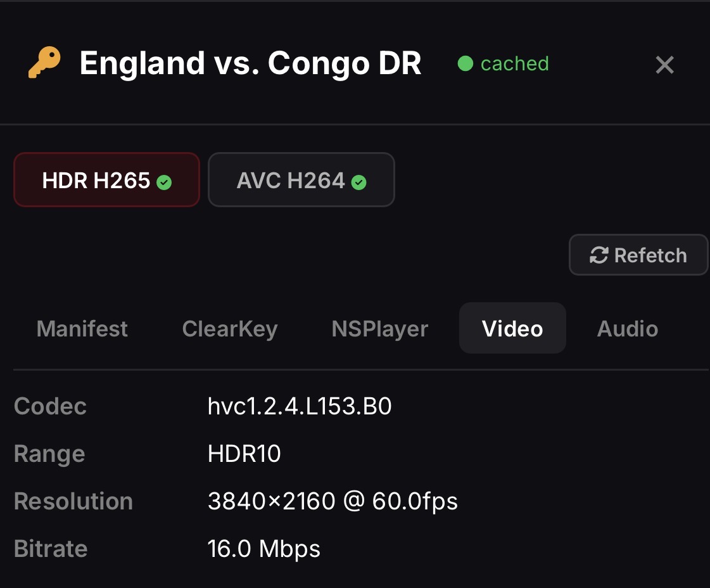Switch to the AVC H264 stream
The height and width of the screenshot is (588, 710).
[301, 180]
